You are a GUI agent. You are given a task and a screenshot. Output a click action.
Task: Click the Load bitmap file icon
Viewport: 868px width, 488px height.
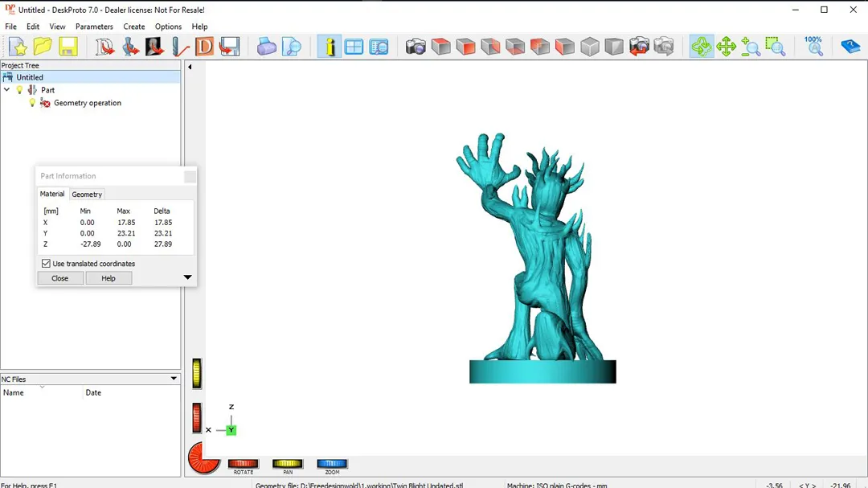point(154,47)
